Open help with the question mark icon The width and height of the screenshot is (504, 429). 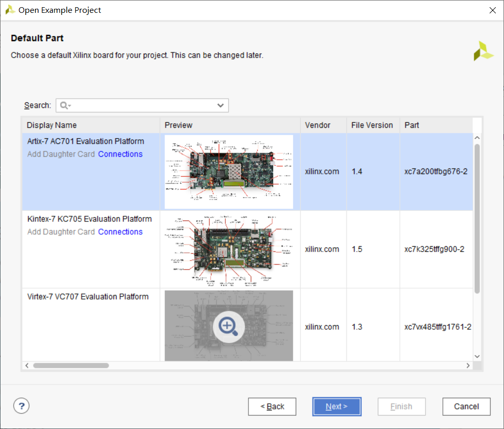tap(21, 406)
